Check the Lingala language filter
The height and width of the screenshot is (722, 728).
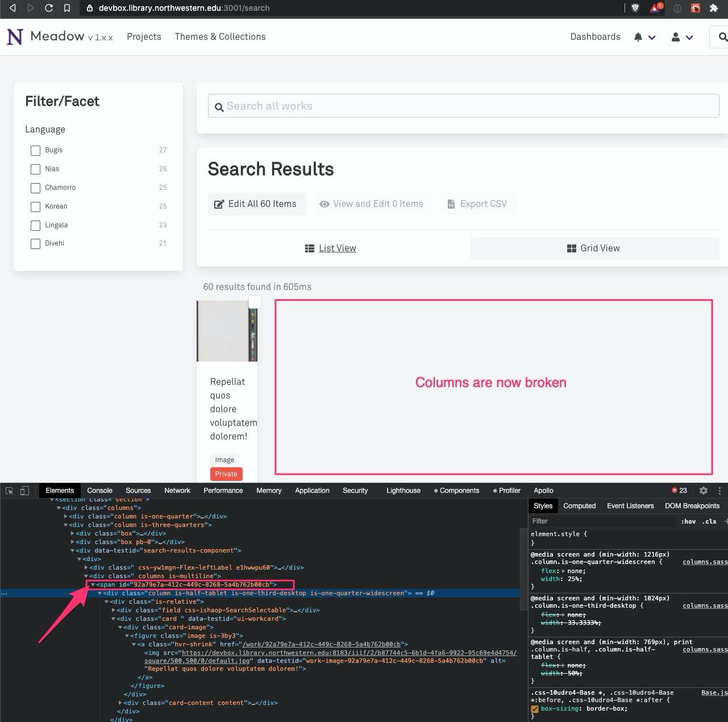pyautogui.click(x=35, y=226)
